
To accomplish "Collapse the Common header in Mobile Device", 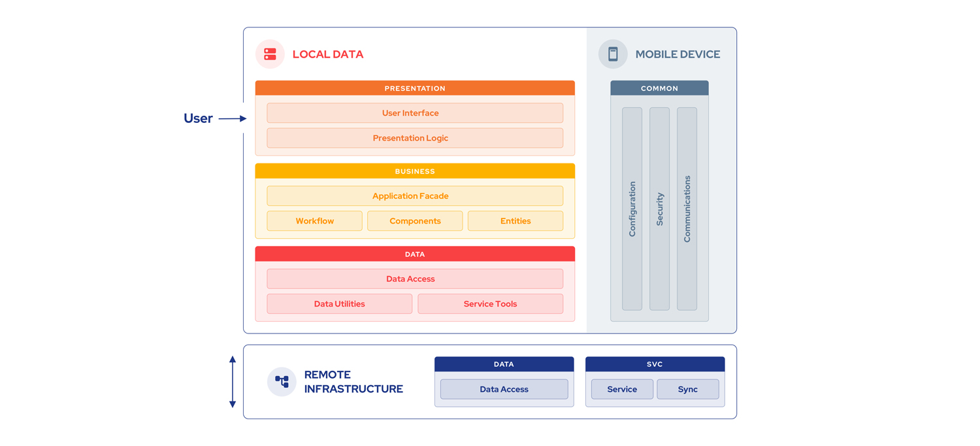I will coord(659,88).
